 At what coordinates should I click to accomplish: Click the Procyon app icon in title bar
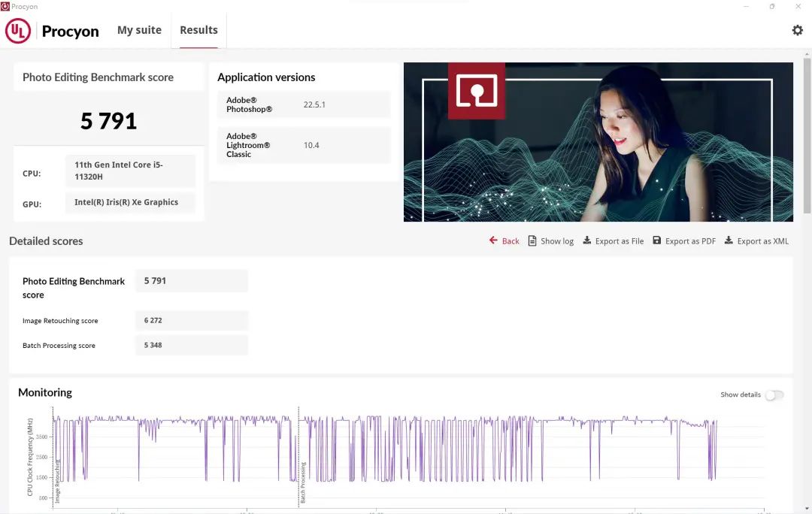pyautogui.click(x=5, y=6)
